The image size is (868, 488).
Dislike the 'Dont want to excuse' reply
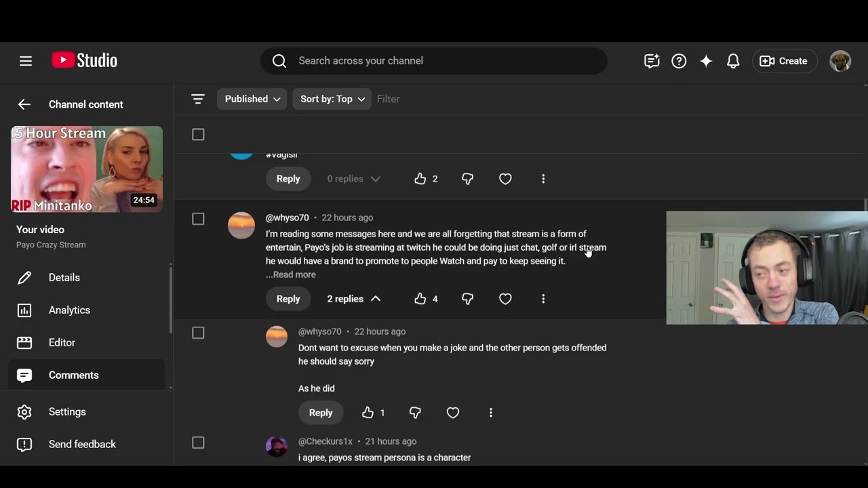(415, 413)
